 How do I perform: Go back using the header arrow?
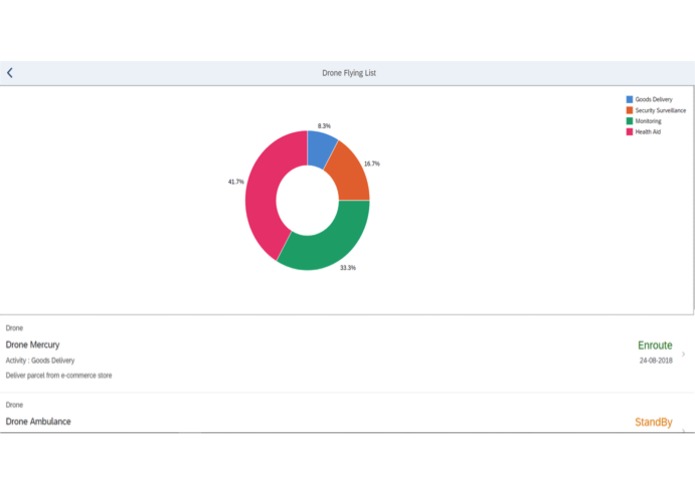pyautogui.click(x=10, y=73)
